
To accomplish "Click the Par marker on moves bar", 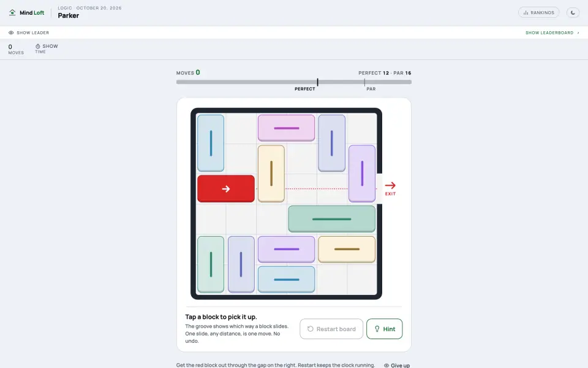I will 364,82.
